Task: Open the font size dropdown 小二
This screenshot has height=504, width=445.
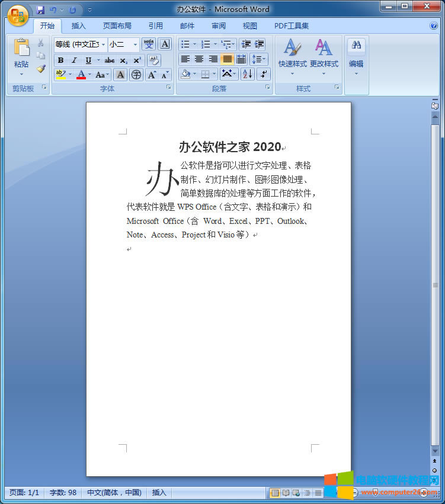Action: [x=135, y=44]
